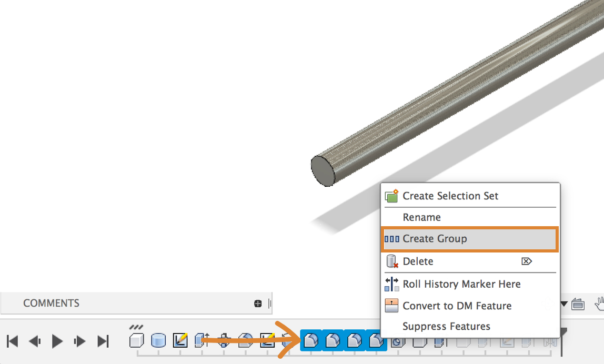Click the first highlighted fillet feature
Screen dimensions: 604x364
[x=311, y=340]
